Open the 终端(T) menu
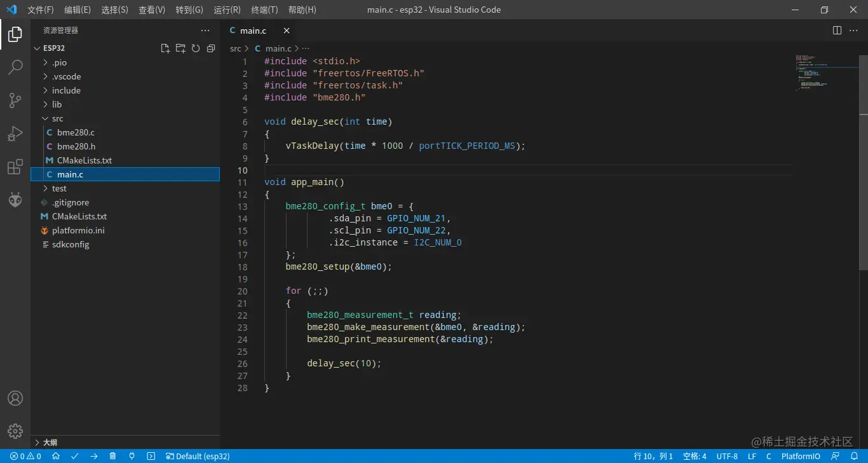Viewport: 868px width, 463px height. tap(264, 10)
